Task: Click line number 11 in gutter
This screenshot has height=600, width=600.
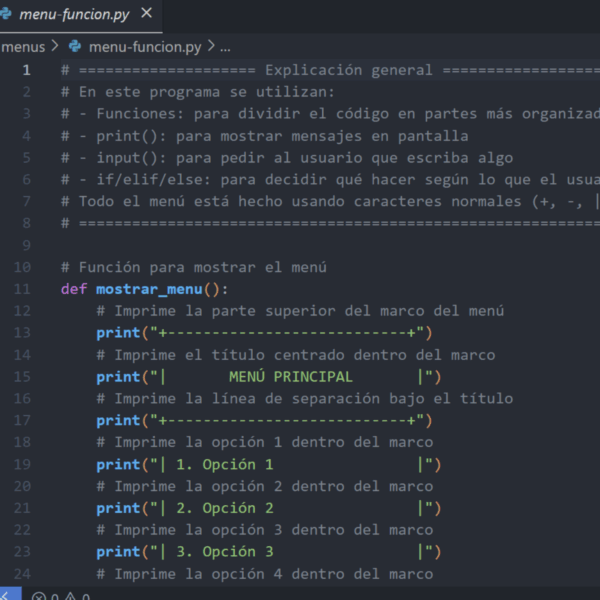Action: point(22,289)
